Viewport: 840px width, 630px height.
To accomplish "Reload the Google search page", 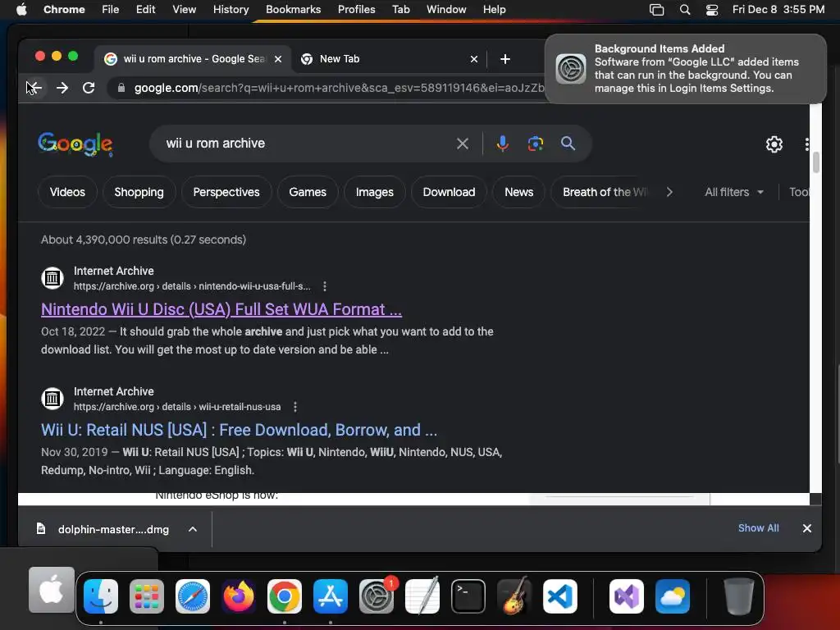I will (89, 88).
